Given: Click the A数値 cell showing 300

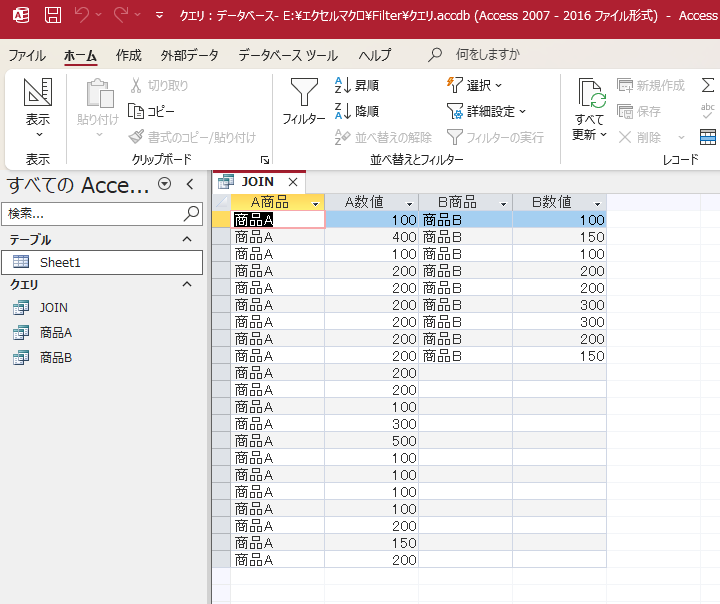Looking at the screenshot, I should click(x=372, y=424).
